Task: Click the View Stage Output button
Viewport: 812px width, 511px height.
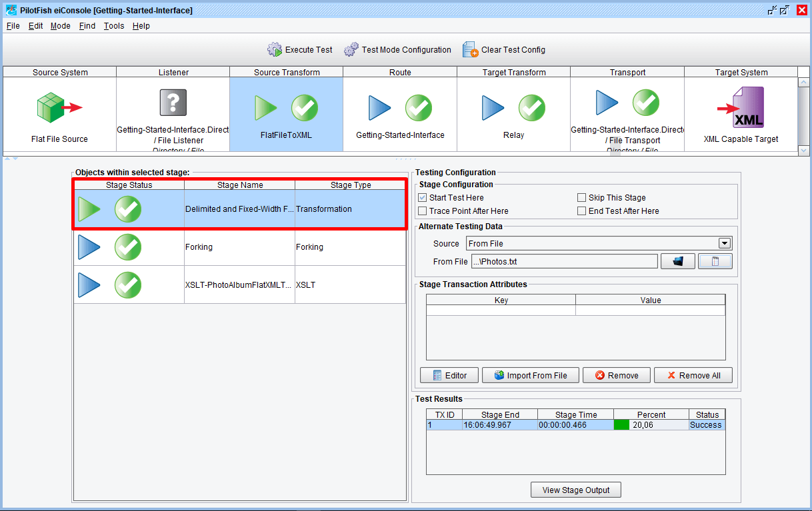Action: 576,490
